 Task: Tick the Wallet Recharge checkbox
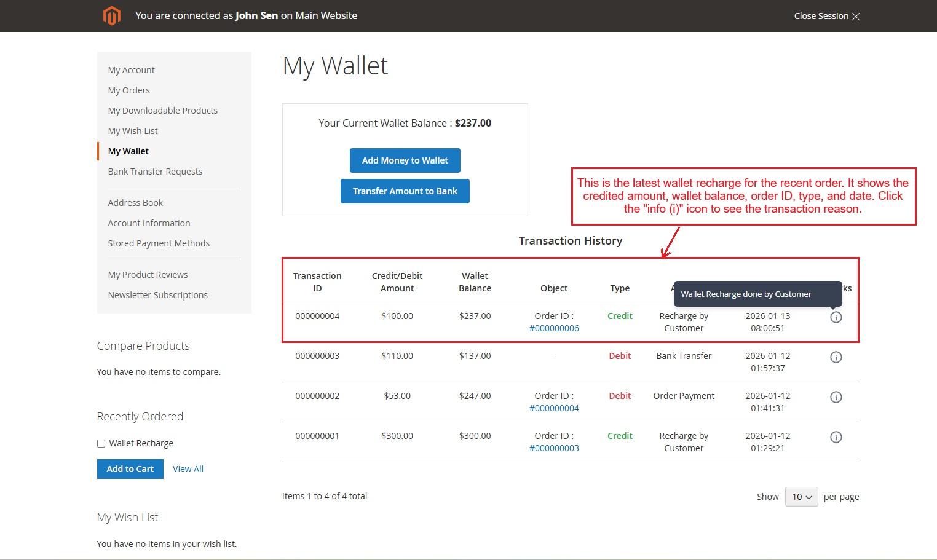101,443
